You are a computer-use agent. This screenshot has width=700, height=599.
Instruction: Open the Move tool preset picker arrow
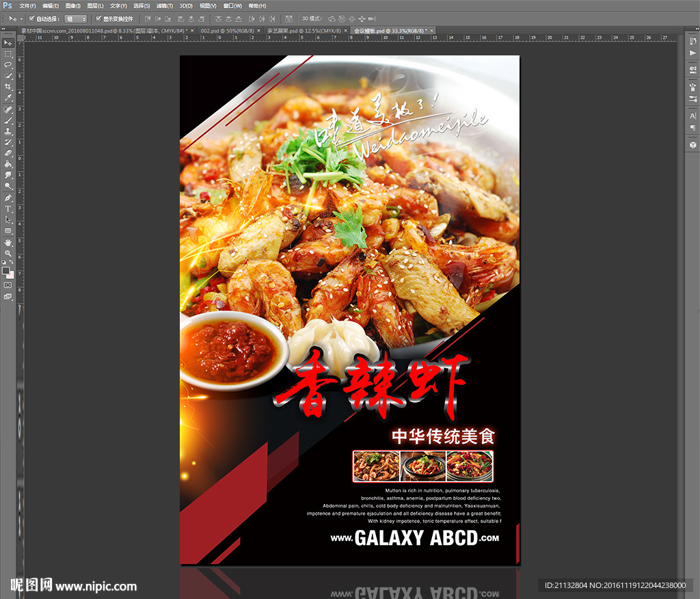21,18
